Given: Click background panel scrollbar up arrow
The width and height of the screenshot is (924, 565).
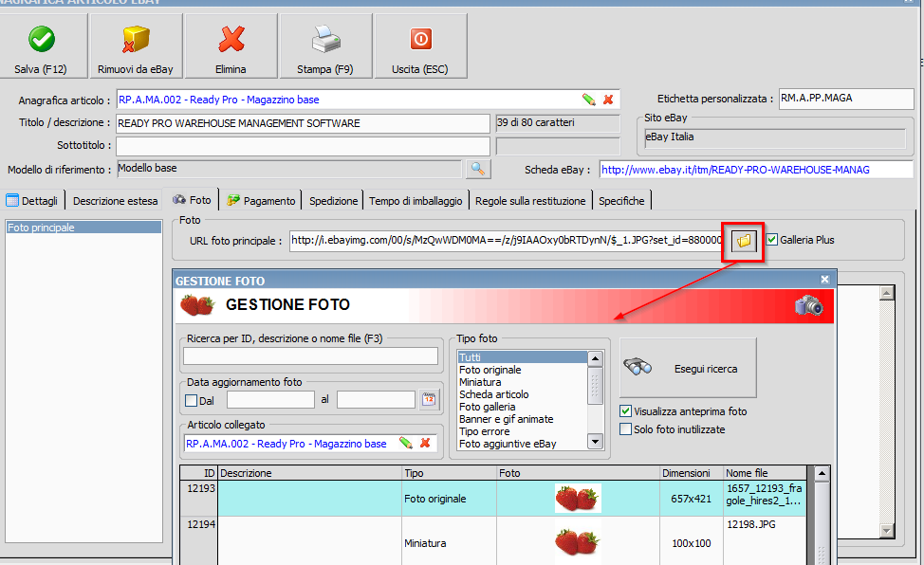Looking at the screenshot, I should coord(887,293).
